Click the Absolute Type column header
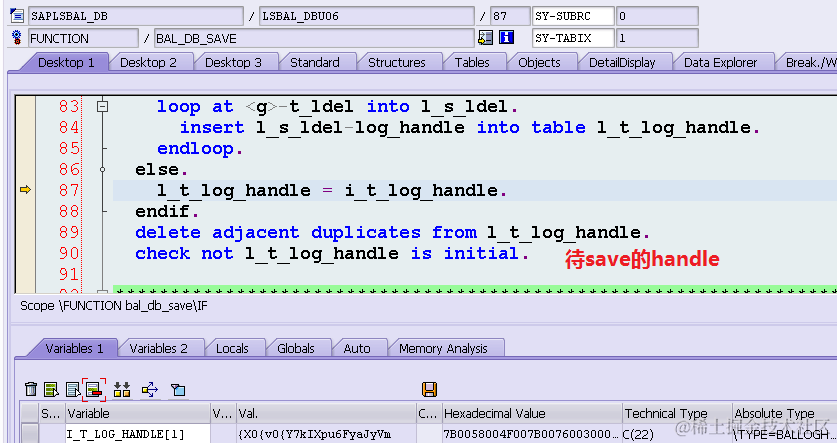The image size is (837, 443). 785,413
